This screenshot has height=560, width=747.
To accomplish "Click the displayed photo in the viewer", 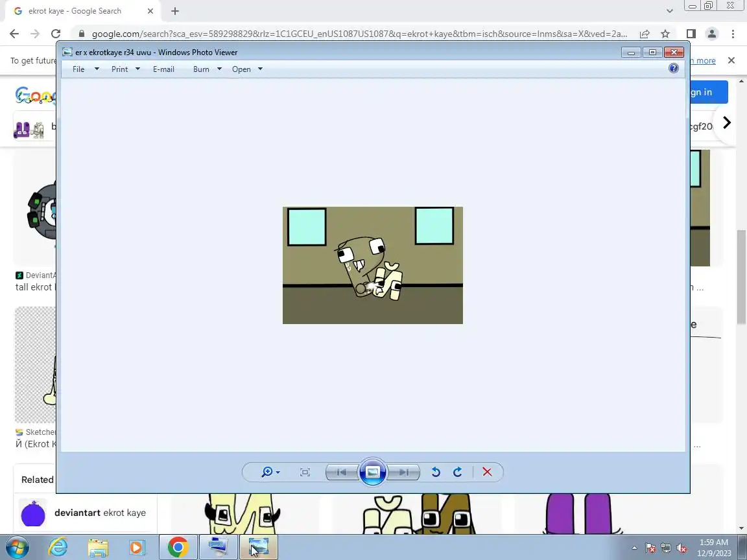I will [373, 265].
